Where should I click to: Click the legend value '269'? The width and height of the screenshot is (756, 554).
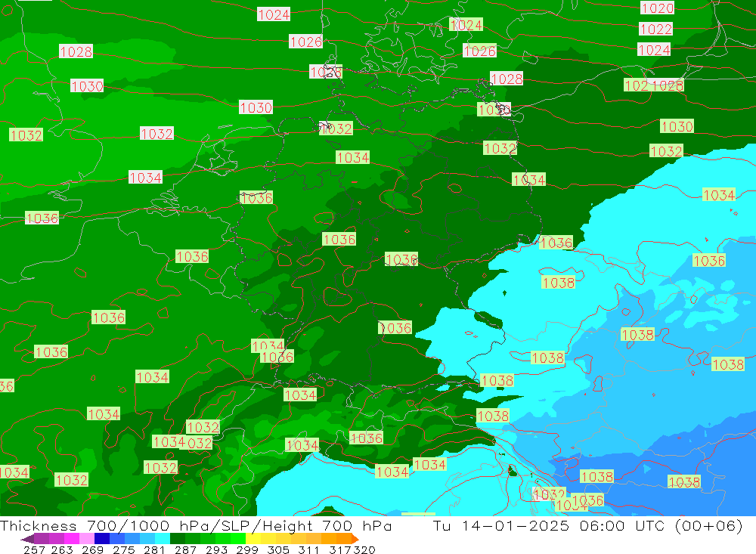[x=92, y=550]
